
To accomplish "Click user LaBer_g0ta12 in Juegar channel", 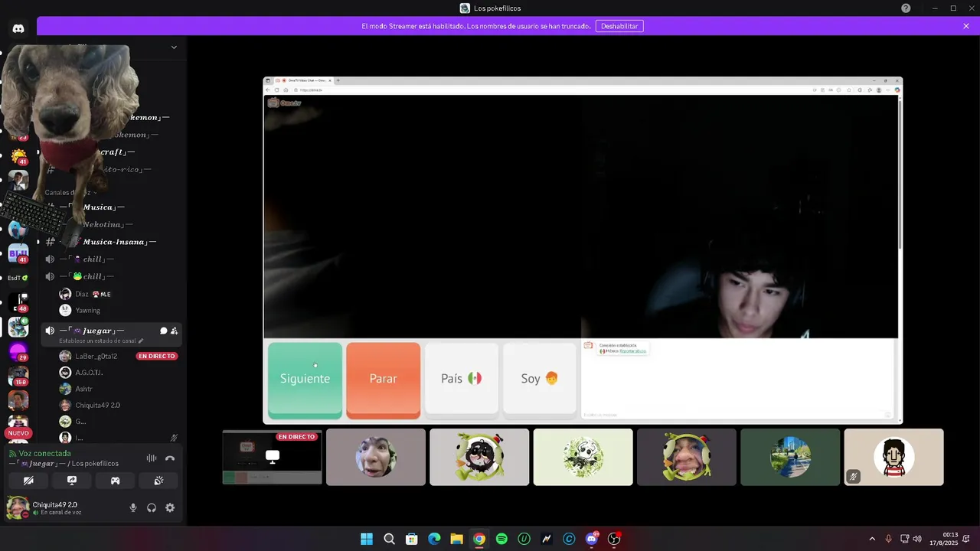I will (x=96, y=356).
